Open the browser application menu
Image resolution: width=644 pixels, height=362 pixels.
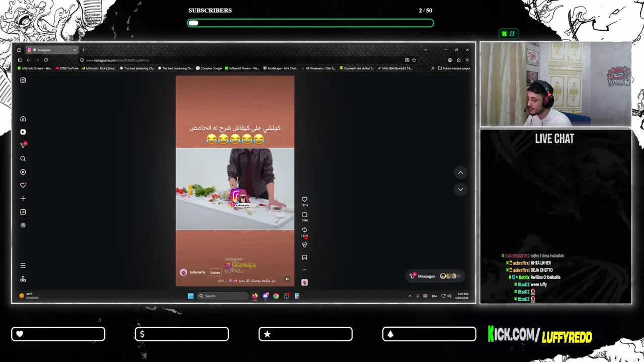coord(467,60)
